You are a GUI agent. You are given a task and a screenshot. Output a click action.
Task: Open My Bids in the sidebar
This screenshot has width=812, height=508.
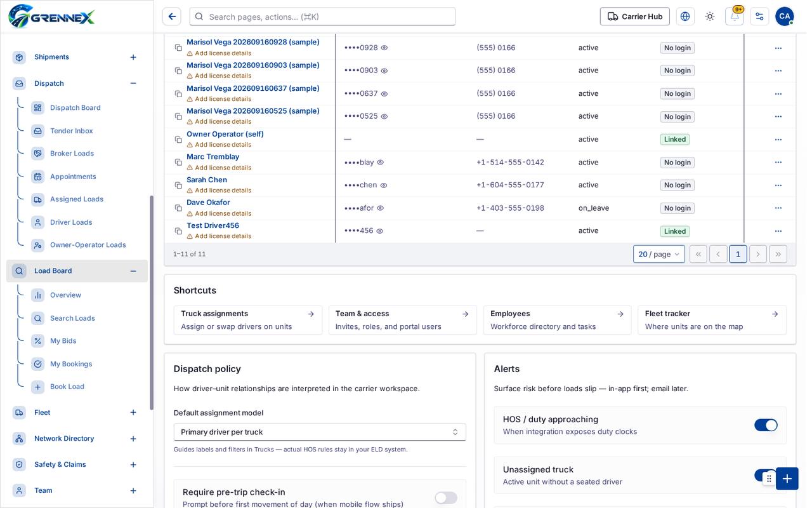pyautogui.click(x=63, y=341)
